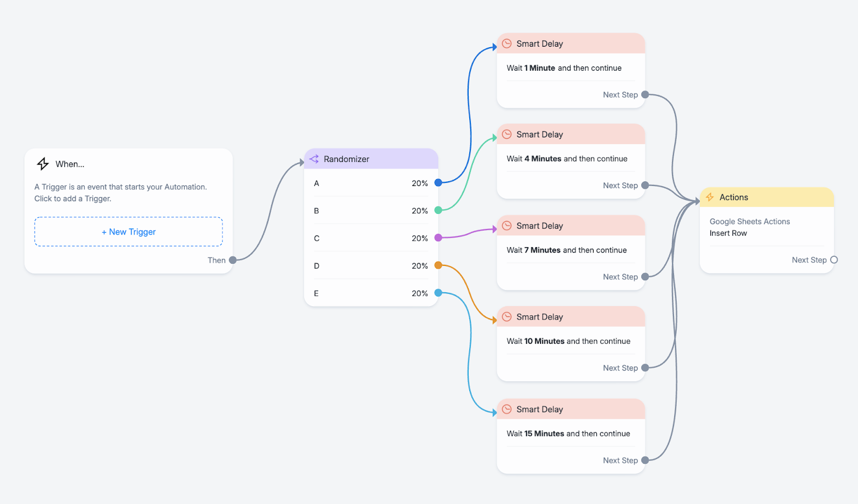Click the clock icon on 15 Minutes delay
The height and width of the screenshot is (504, 858).
[x=507, y=409]
